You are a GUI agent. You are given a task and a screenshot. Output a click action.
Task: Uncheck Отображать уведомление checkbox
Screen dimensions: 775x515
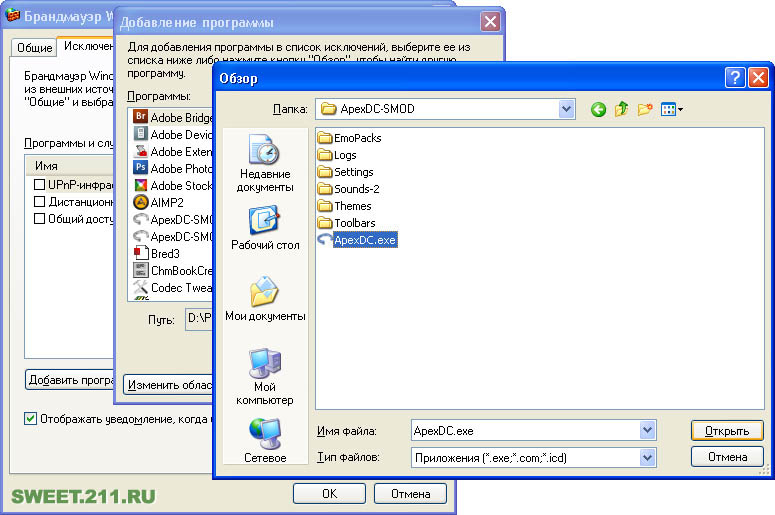(x=30, y=419)
